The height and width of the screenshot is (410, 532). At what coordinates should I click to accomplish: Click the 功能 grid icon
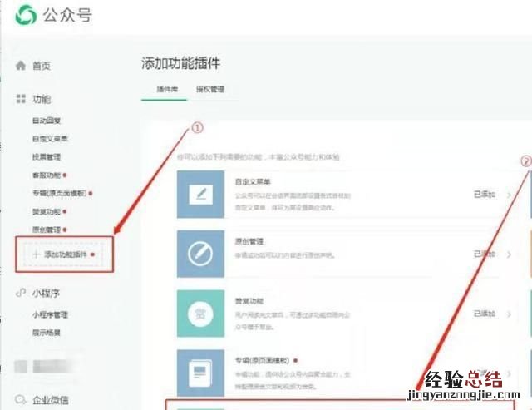pos(21,99)
